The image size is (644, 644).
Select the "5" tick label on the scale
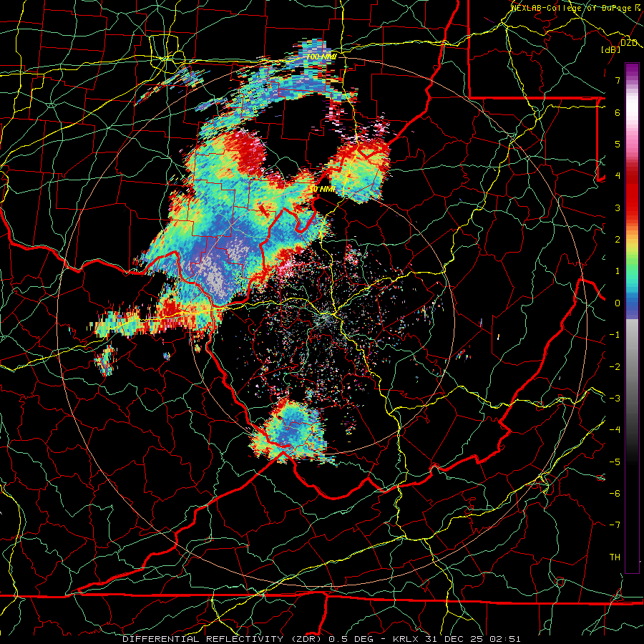coord(618,144)
